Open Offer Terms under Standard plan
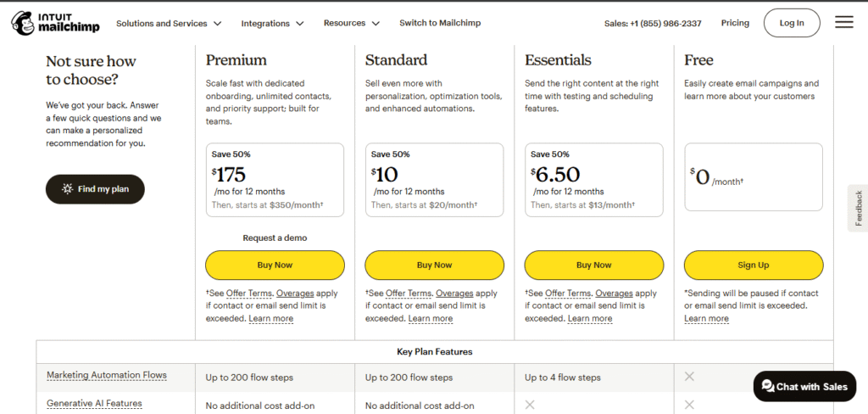This screenshot has width=868, height=414. [408, 293]
